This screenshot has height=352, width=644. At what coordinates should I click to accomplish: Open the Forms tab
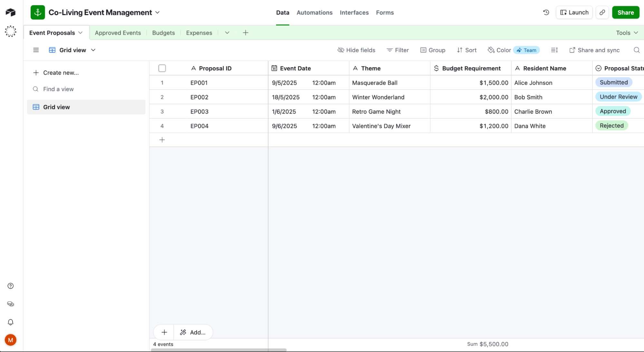[x=385, y=13]
